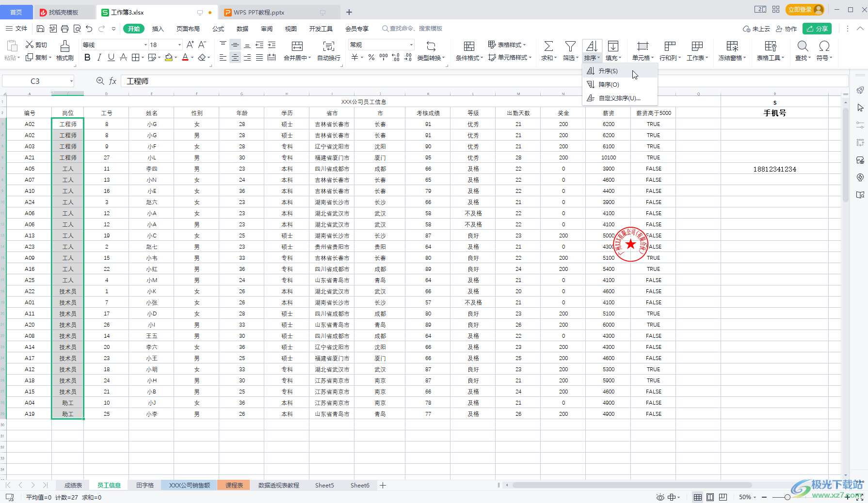The width and height of the screenshot is (868, 503).
Task: Open number format dropdown (常规)
Action: (412, 45)
